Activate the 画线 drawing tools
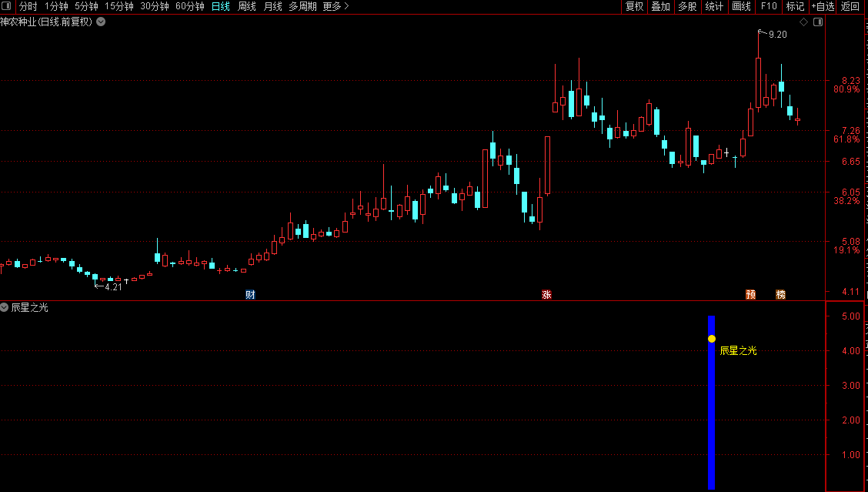The image size is (868, 492). point(741,7)
